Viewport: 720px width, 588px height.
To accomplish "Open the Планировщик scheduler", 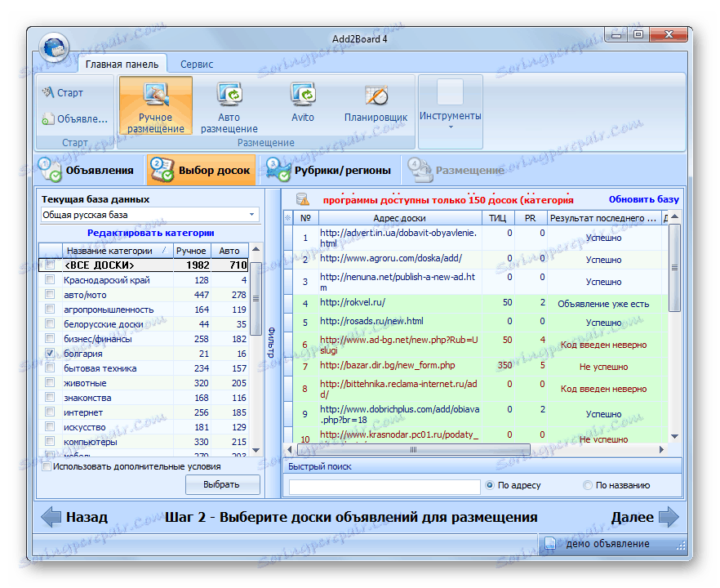I will point(376,104).
